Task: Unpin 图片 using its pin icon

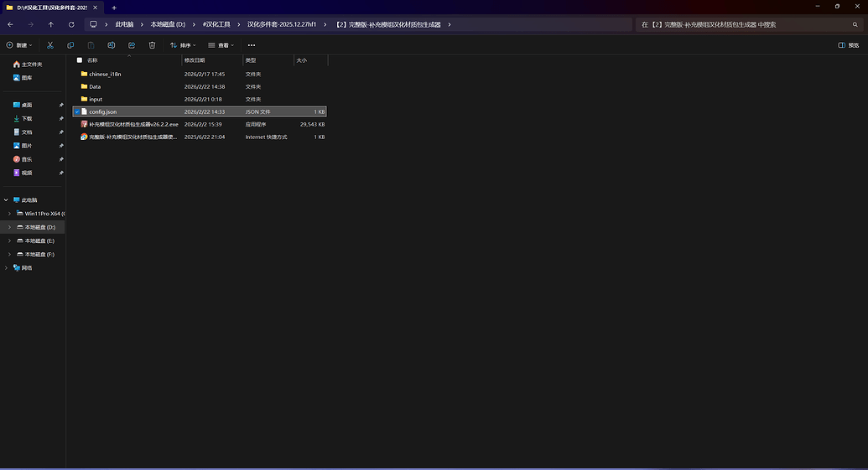Action: (x=61, y=146)
